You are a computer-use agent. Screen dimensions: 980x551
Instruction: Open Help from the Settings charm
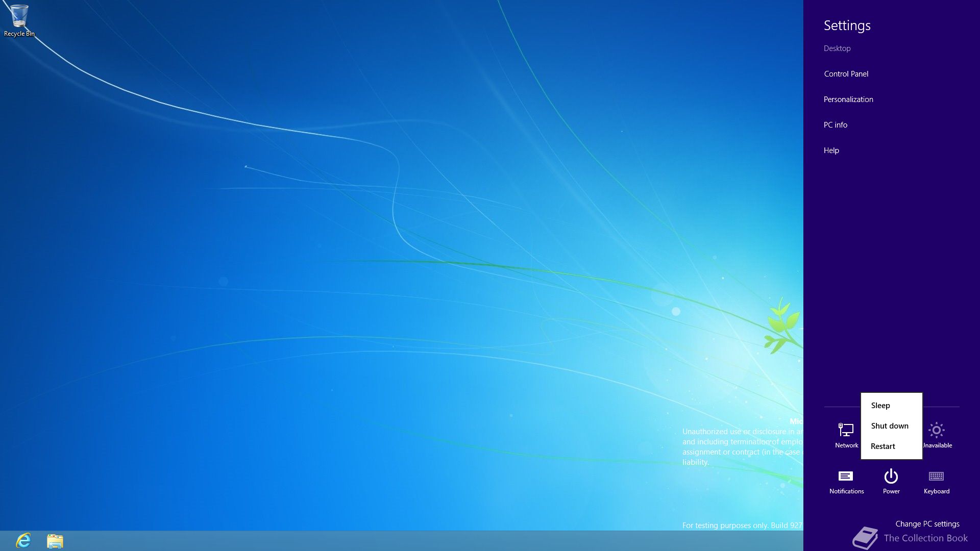click(x=831, y=151)
